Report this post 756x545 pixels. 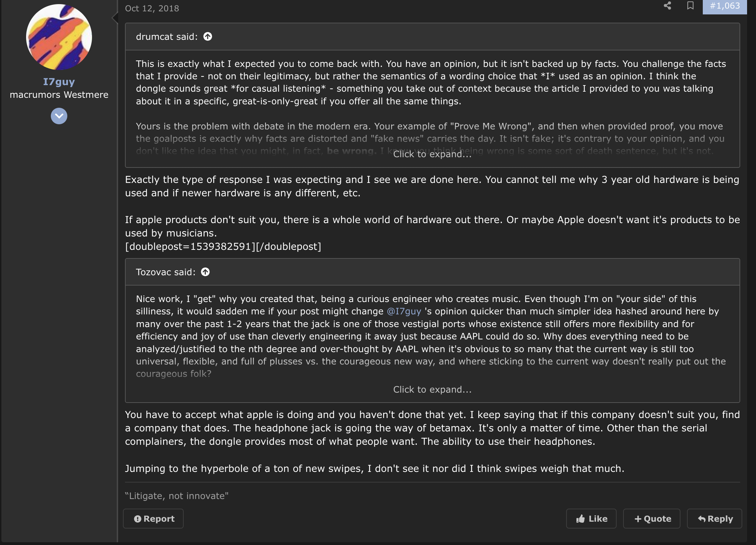pyautogui.click(x=153, y=519)
